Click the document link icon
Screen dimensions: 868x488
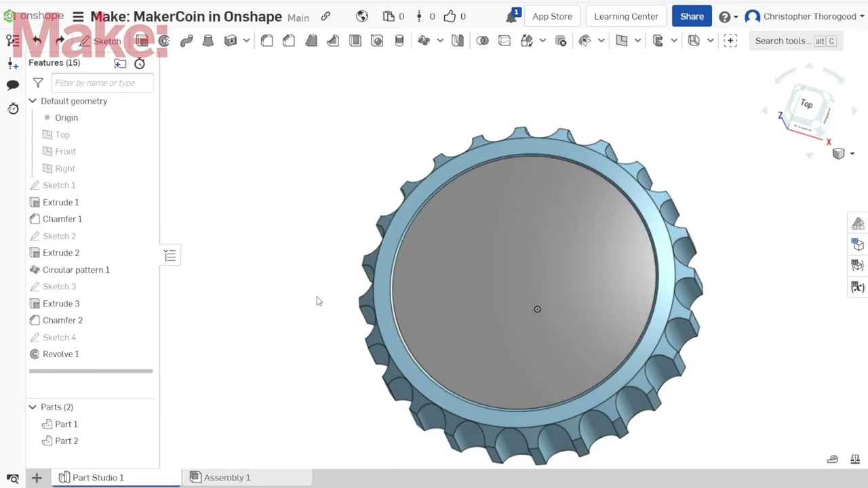tap(325, 16)
